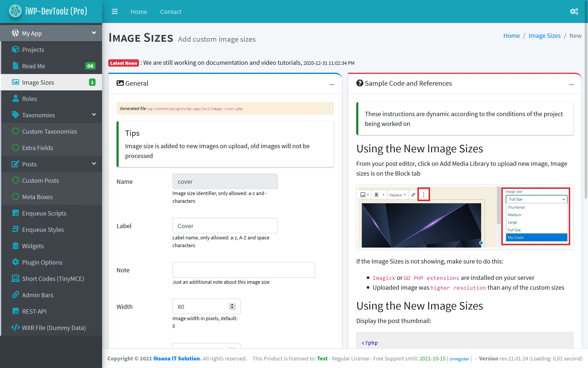Click the circle icon beside Extra Fields
Image resolution: width=588 pixels, height=368 pixels.
[15, 147]
